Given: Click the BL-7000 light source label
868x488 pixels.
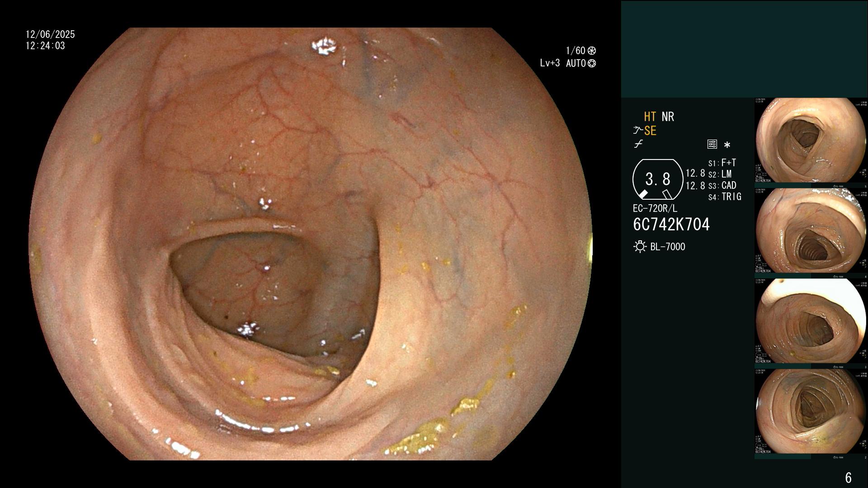Looking at the screenshot, I should click(x=668, y=247).
